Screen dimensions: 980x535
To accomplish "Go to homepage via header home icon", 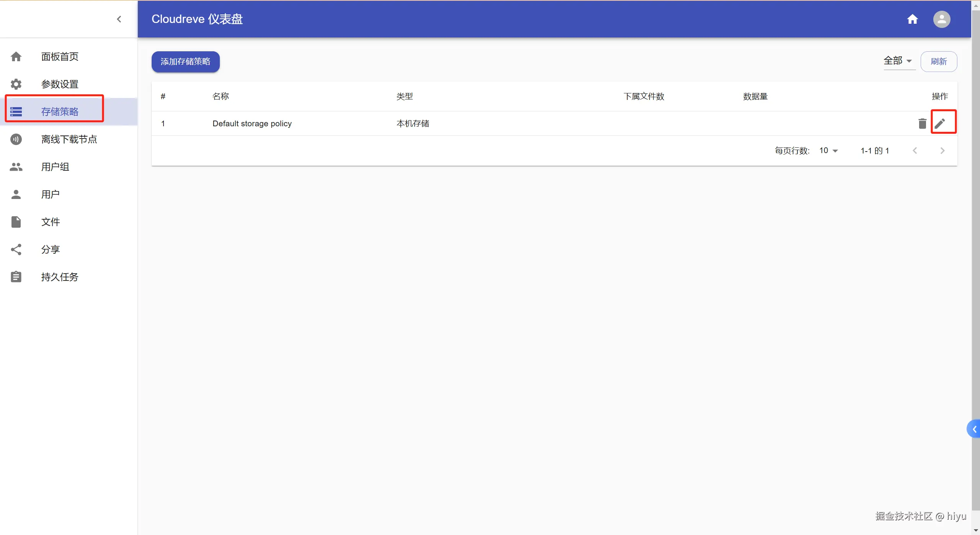I will (912, 19).
